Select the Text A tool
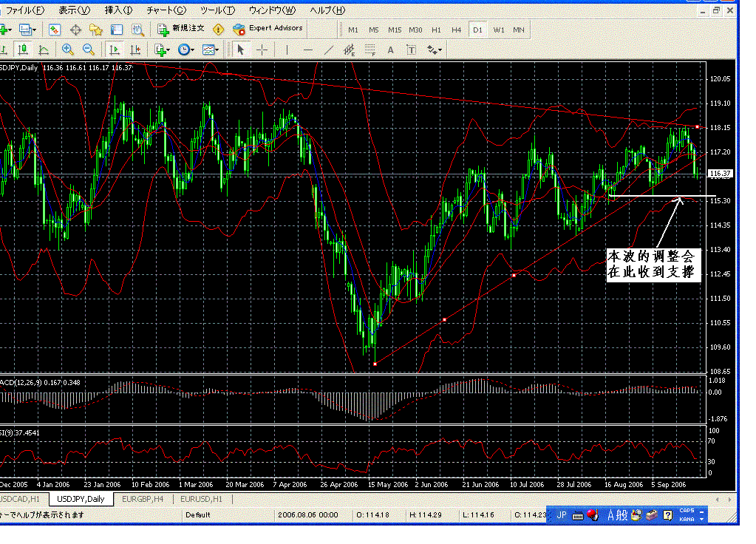Viewport: 756px width, 544px height. pyautogui.click(x=390, y=50)
